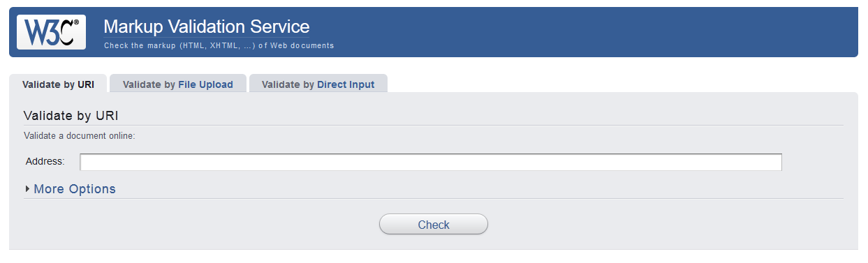The height and width of the screenshot is (263, 868).
Task: Click the bold 'URI' word in active tab
Action: click(86, 84)
